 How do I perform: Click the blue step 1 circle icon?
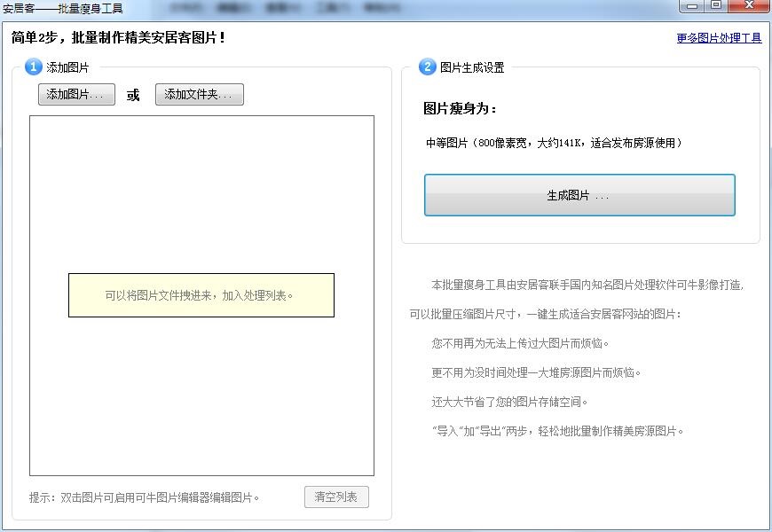[x=34, y=67]
